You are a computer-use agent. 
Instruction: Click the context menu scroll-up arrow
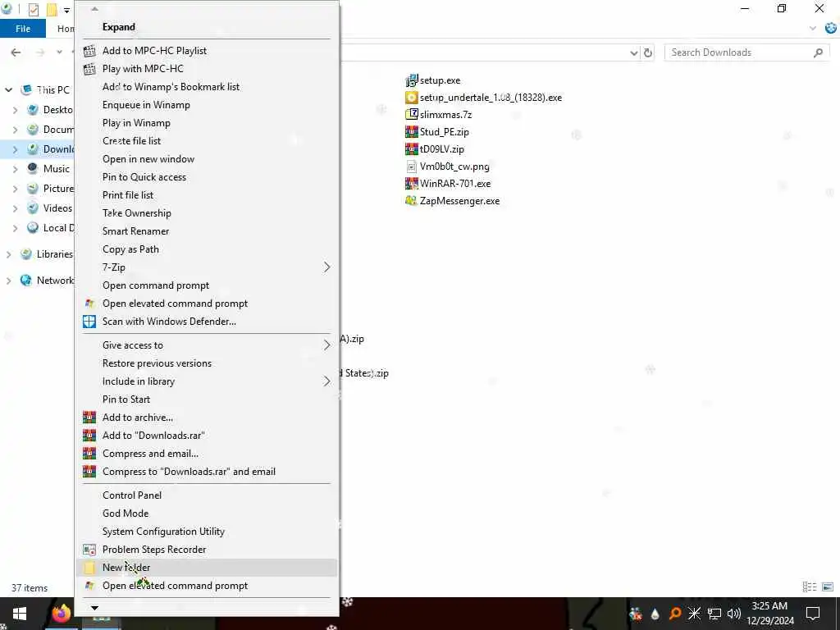pos(95,8)
